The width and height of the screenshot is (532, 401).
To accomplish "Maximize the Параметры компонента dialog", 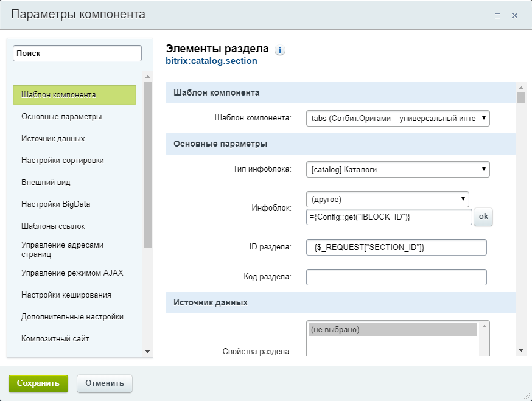I will [x=497, y=16].
